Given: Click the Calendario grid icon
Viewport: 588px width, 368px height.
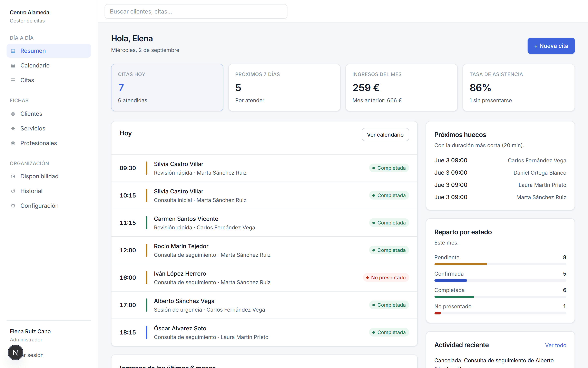Looking at the screenshot, I should click(13, 65).
